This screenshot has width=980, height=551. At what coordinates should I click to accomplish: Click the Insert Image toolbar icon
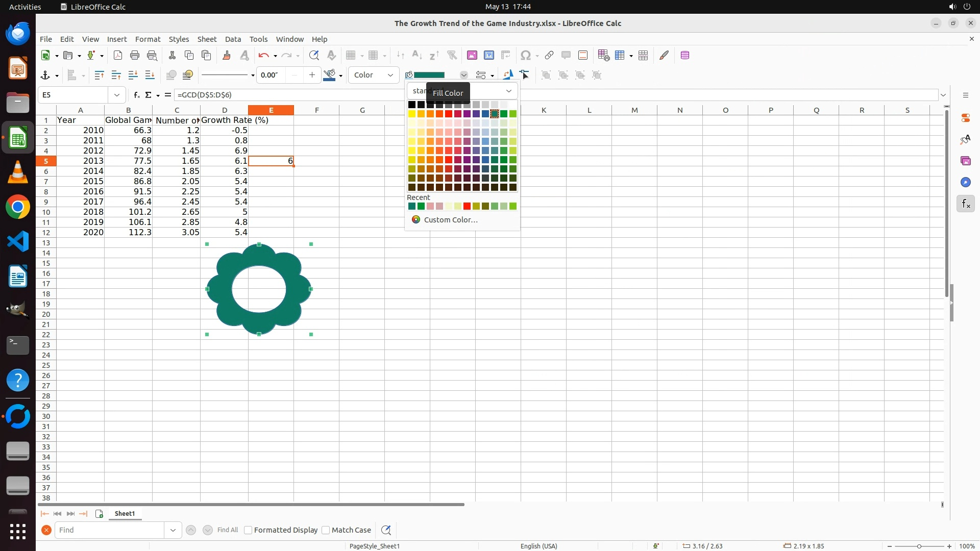472,55
